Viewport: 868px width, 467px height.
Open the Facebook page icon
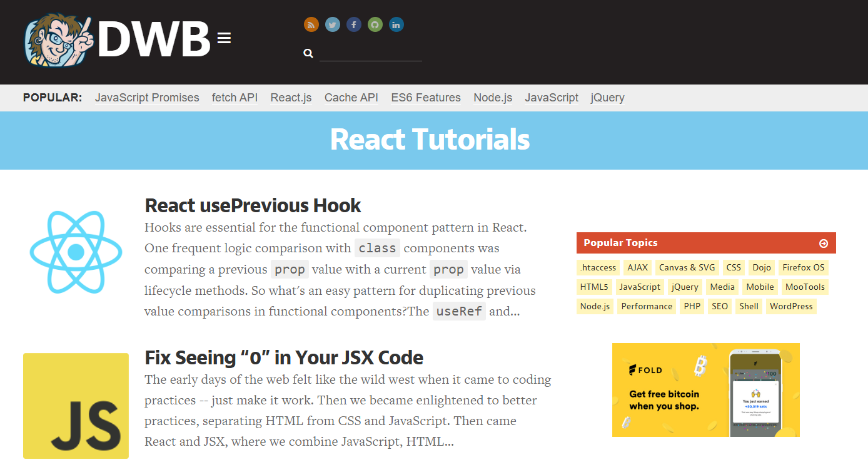pos(354,24)
